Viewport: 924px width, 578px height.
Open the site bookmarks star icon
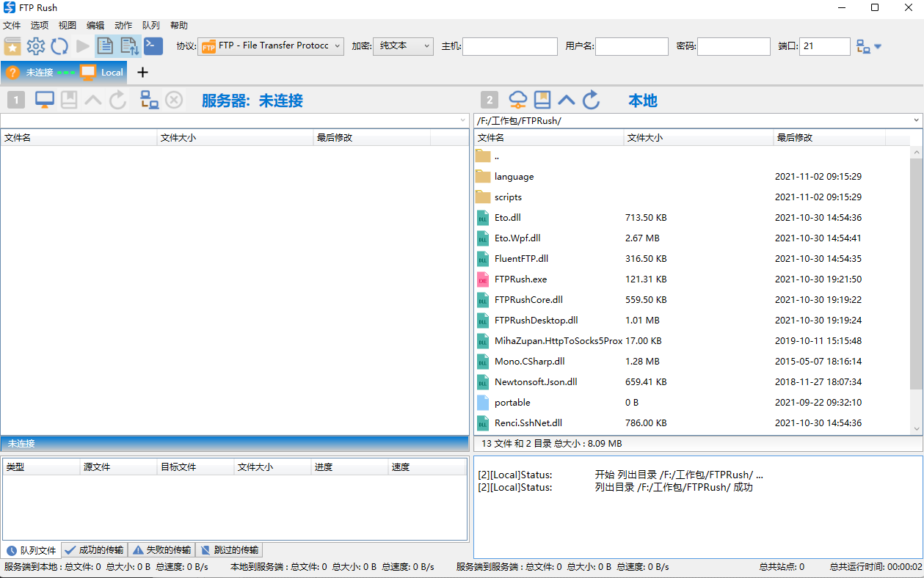(x=12, y=46)
